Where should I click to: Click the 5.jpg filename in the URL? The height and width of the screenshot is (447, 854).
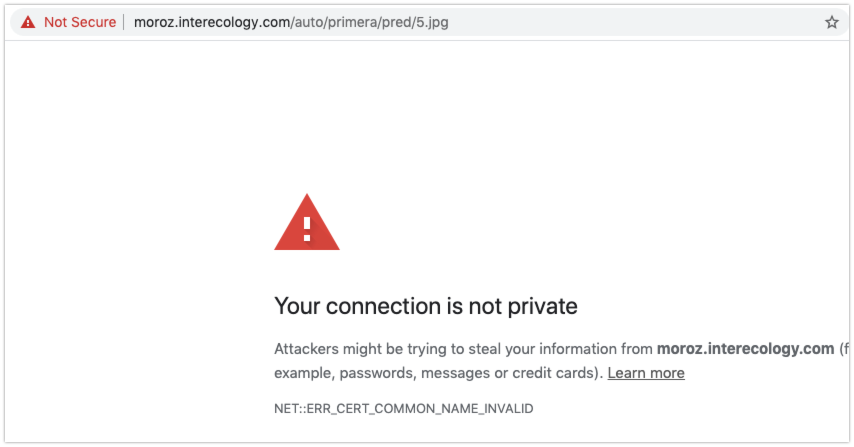pyautogui.click(x=432, y=22)
